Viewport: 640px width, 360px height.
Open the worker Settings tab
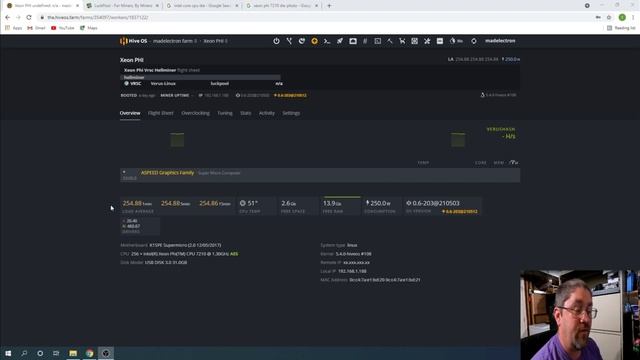click(x=291, y=113)
